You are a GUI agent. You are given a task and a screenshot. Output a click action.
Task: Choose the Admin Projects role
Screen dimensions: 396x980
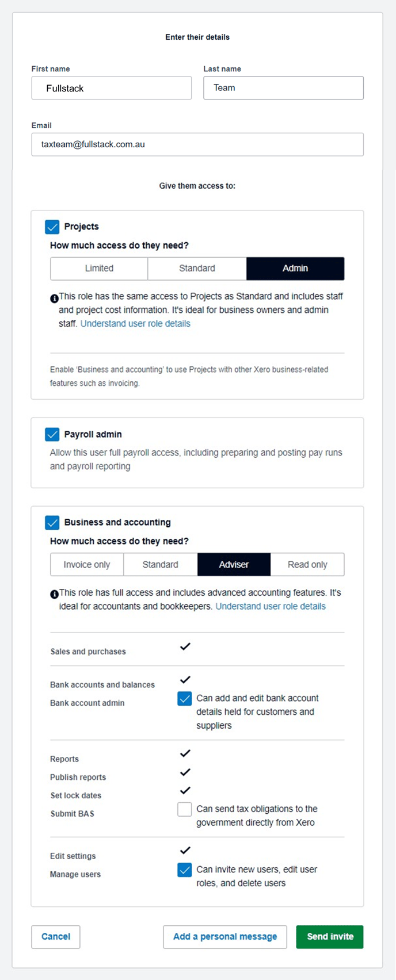click(295, 268)
